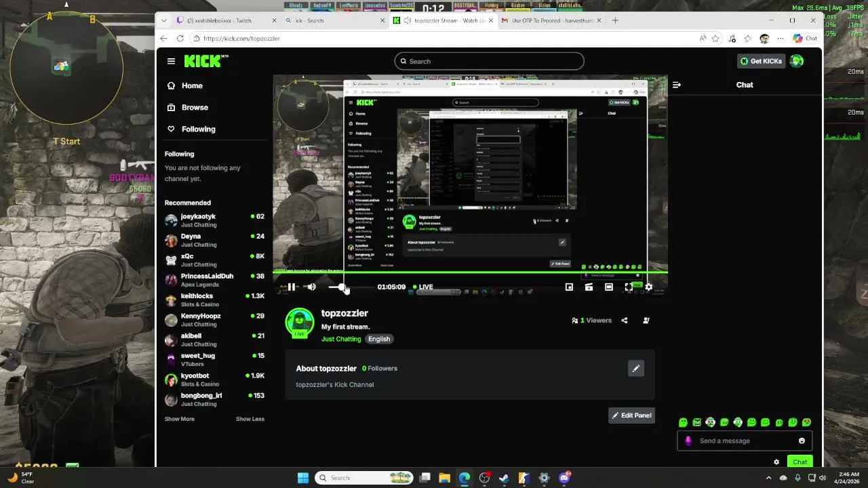Click the Get KICKs button
This screenshot has width=868, height=488.
pos(761,61)
